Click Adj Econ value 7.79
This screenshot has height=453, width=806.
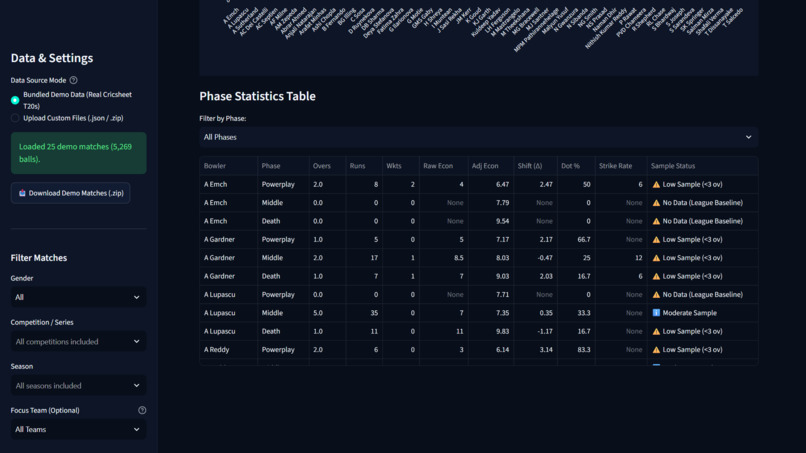502,203
